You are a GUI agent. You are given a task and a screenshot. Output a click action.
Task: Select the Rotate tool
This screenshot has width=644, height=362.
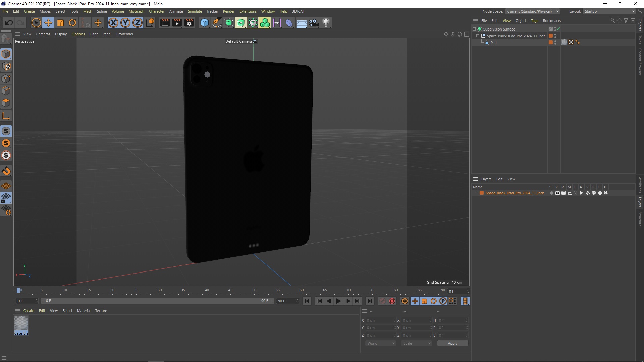coord(72,23)
